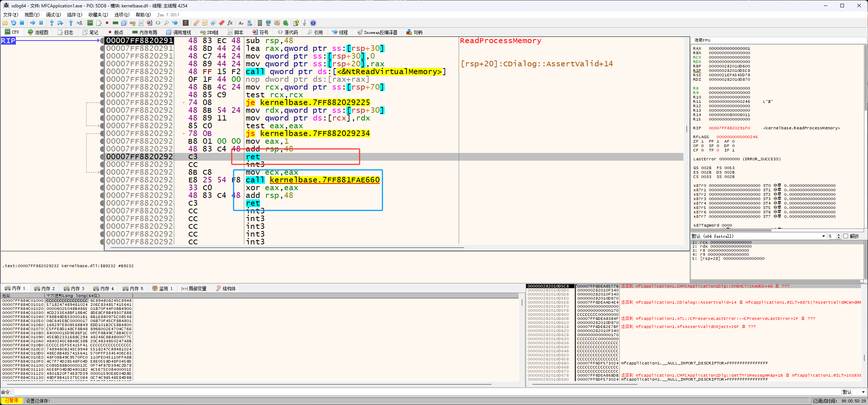Switch to the 内存布局 tab
Viewport: 868px width, 405px height.
click(x=145, y=32)
